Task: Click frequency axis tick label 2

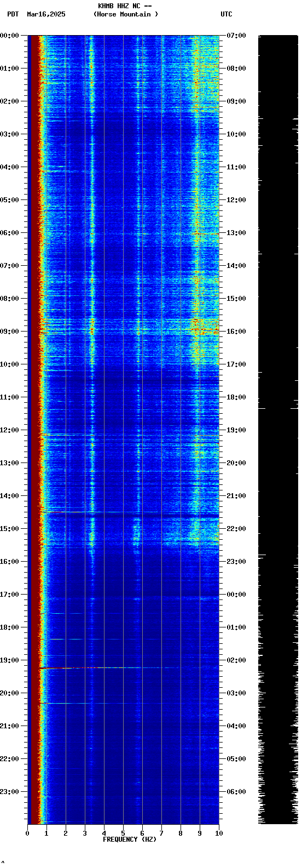Action: coord(66,833)
